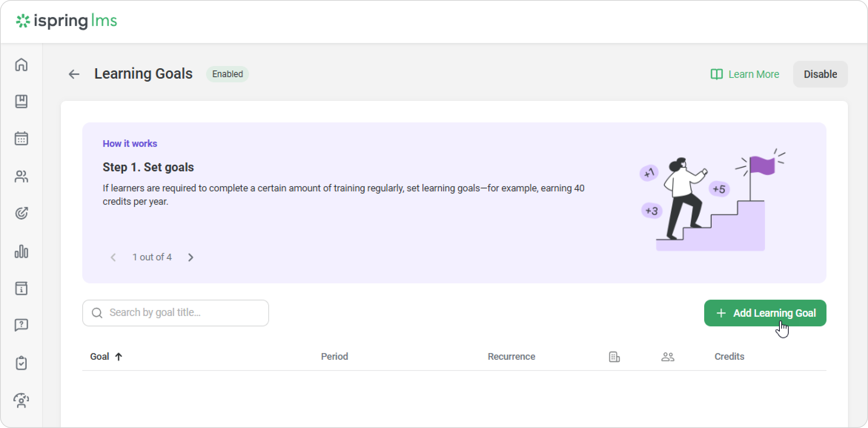Open the info window icon in sidebar
This screenshot has width=868, height=428.
[x=21, y=288]
